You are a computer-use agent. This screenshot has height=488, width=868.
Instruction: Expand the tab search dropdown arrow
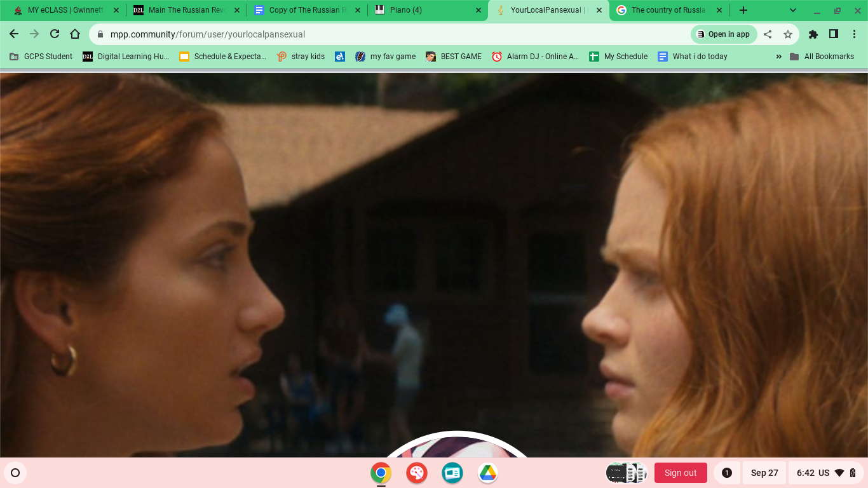793,10
